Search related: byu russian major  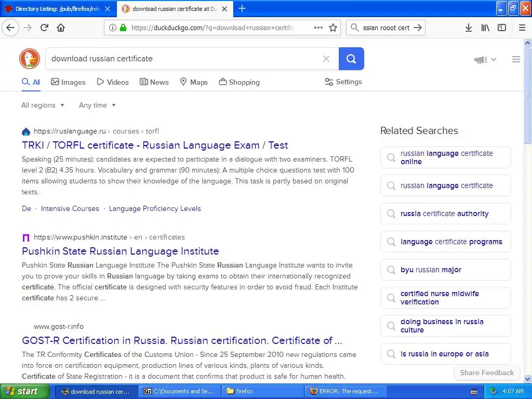point(445,270)
